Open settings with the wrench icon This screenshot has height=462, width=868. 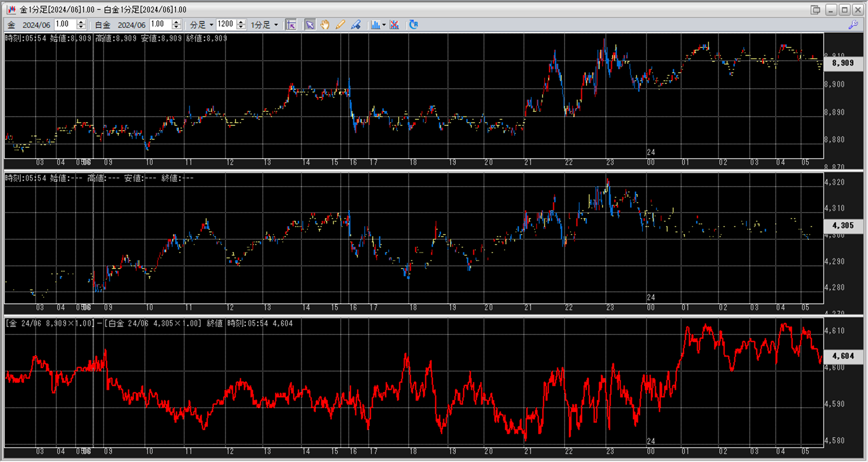pos(853,25)
